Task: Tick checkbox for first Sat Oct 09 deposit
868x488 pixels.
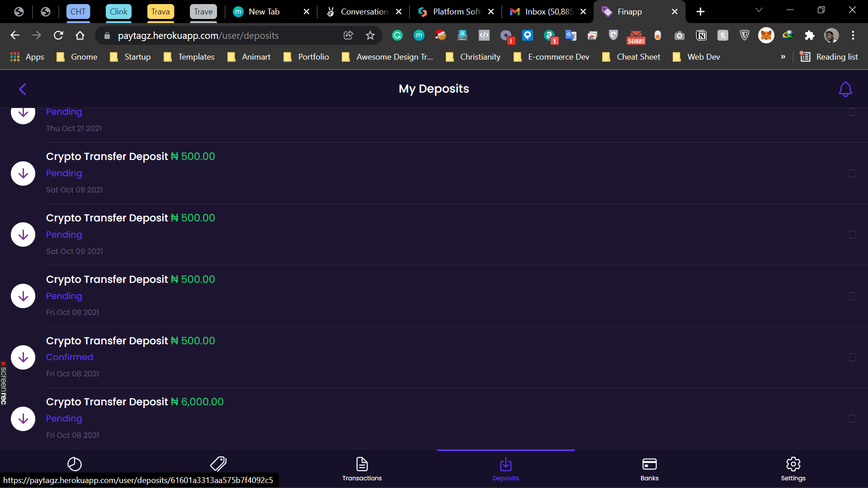Action: point(852,174)
